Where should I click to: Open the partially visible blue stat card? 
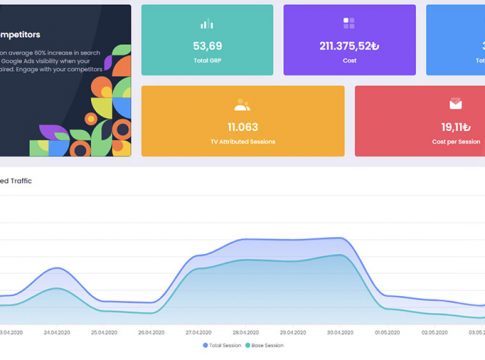coord(456,40)
